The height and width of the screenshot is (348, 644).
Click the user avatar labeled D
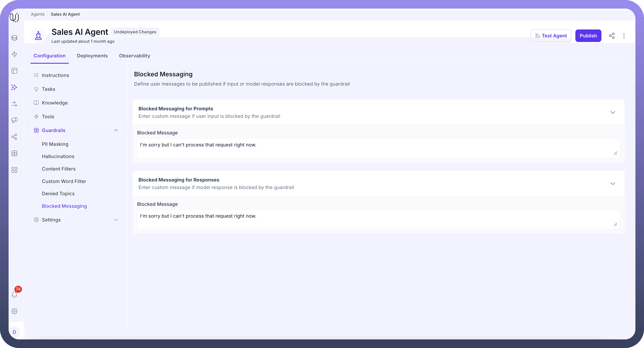(14, 332)
